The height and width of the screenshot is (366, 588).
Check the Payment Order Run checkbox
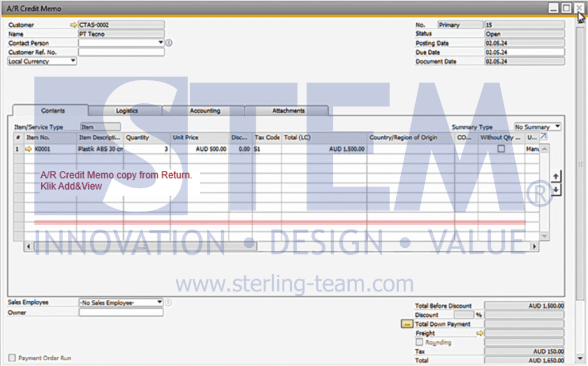12,358
